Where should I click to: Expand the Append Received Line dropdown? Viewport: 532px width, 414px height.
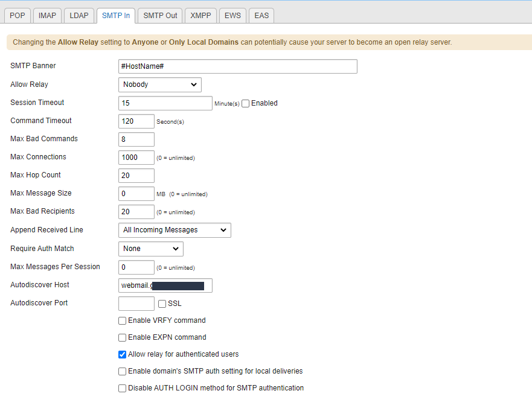tap(175, 230)
